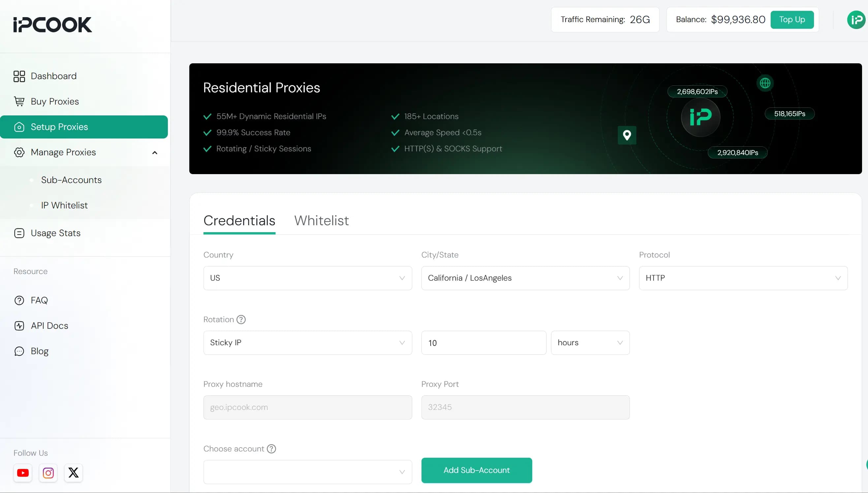The height and width of the screenshot is (493, 868).
Task: Switch to the Whitelist tab
Action: (x=321, y=220)
